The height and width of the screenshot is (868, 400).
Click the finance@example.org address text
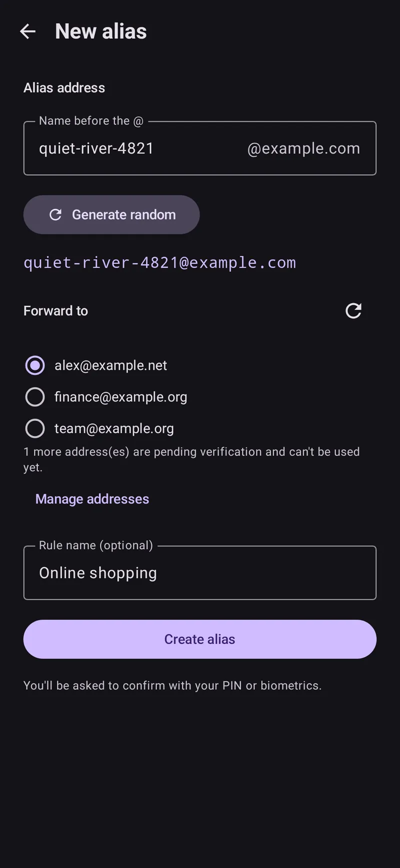coord(120,397)
